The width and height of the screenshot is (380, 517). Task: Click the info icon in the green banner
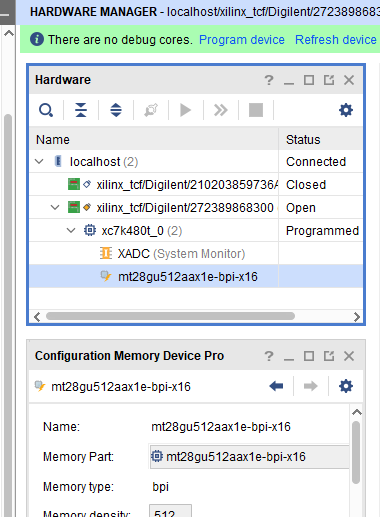pos(37,39)
